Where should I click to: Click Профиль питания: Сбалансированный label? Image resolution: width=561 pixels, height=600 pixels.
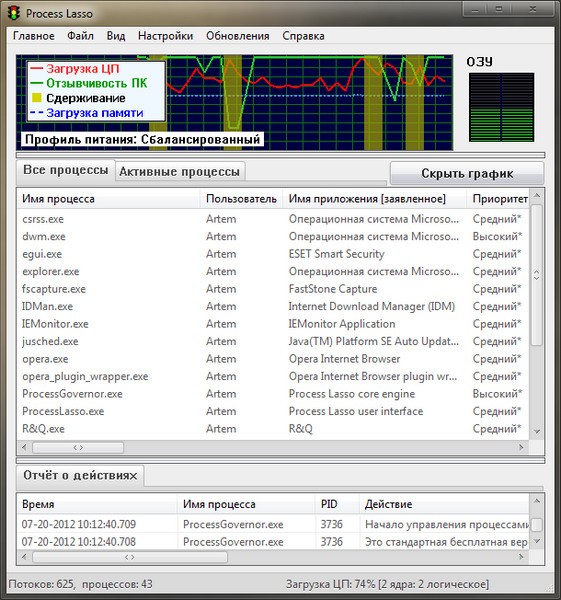(x=142, y=139)
